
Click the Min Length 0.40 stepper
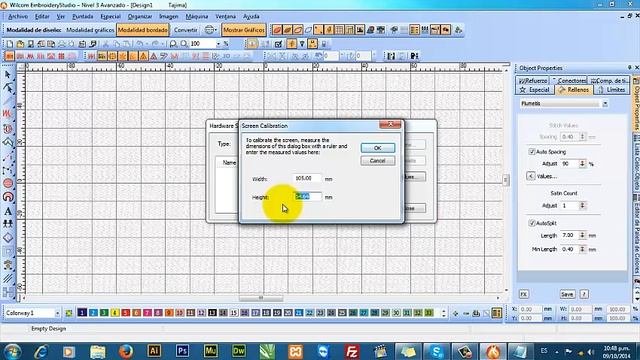pyautogui.click(x=582, y=249)
